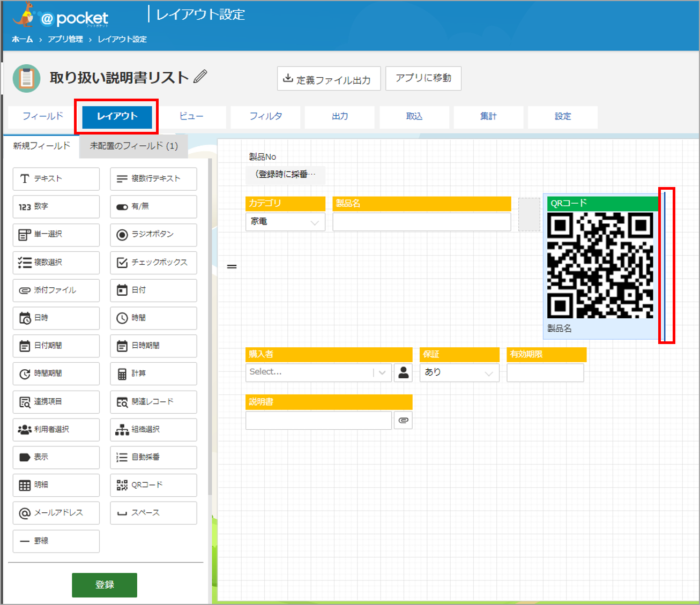Switch to the レイアウト tab
The width and height of the screenshot is (700, 605).
[x=117, y=117]
